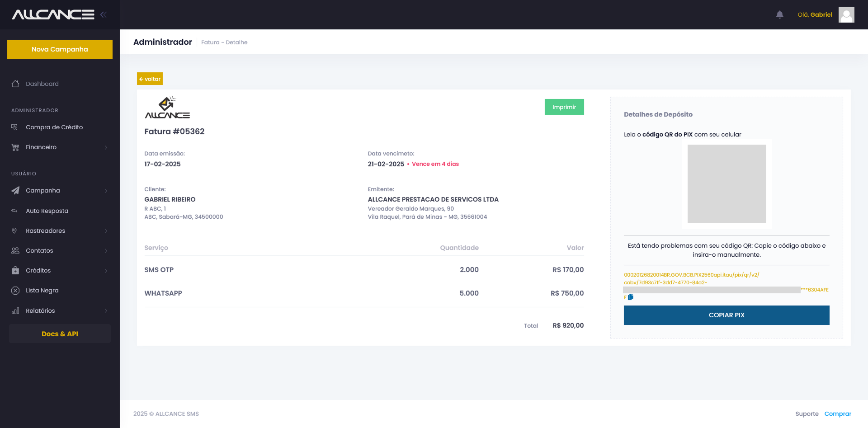Viewport: 868px width, 428px height.
Task: Click the Suporte footer link
Action: click(x=807, y=414)
